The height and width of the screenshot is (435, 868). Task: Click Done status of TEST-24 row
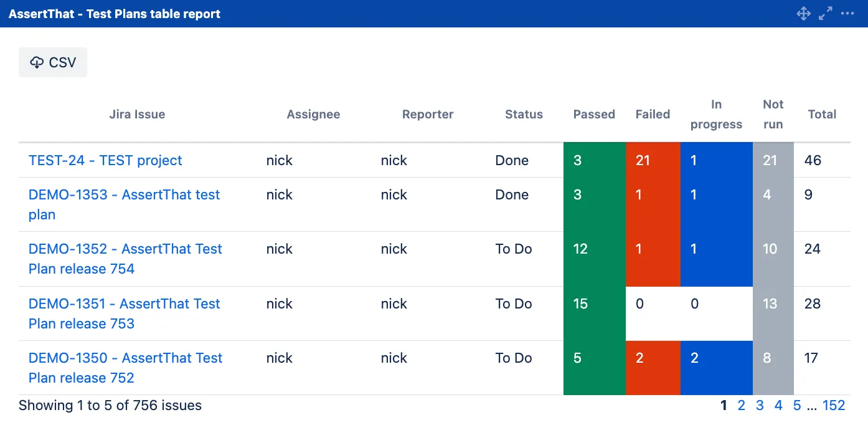point(512,160)
